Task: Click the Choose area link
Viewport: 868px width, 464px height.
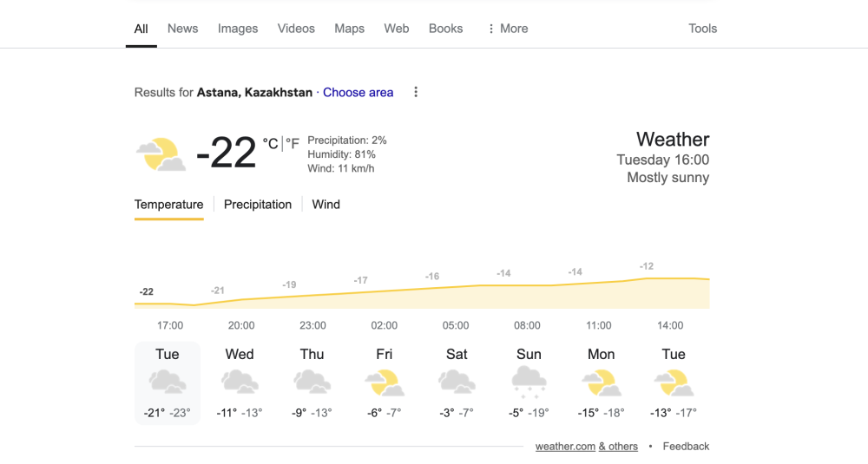Action: pos(358,92)
